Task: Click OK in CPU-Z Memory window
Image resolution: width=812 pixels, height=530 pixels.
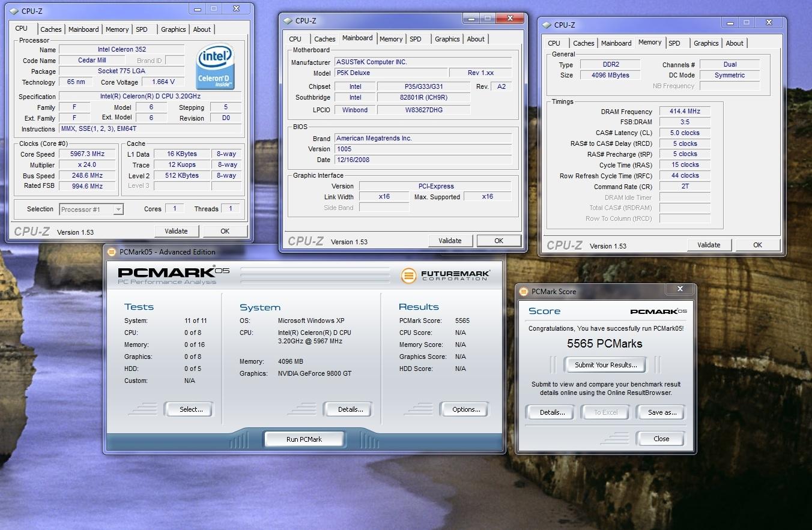Action: coord(757,245)
